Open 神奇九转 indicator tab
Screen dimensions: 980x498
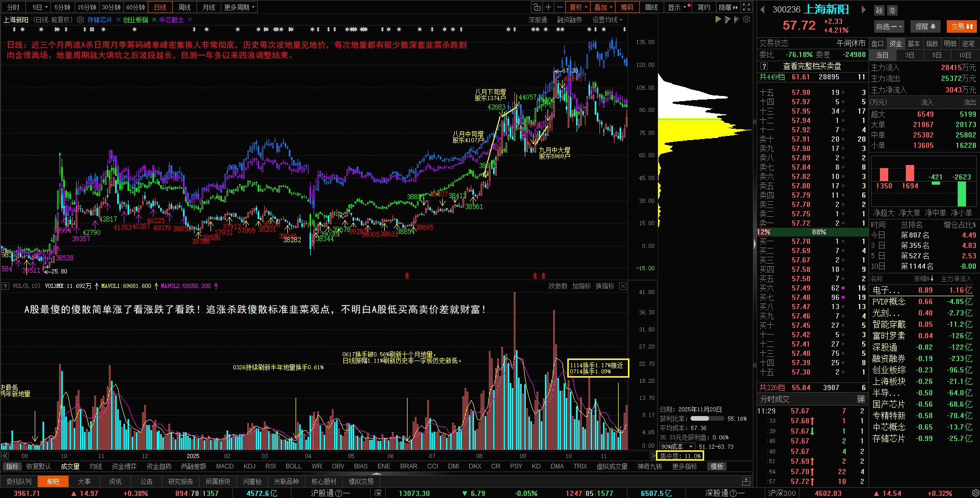tap(650, 466)
